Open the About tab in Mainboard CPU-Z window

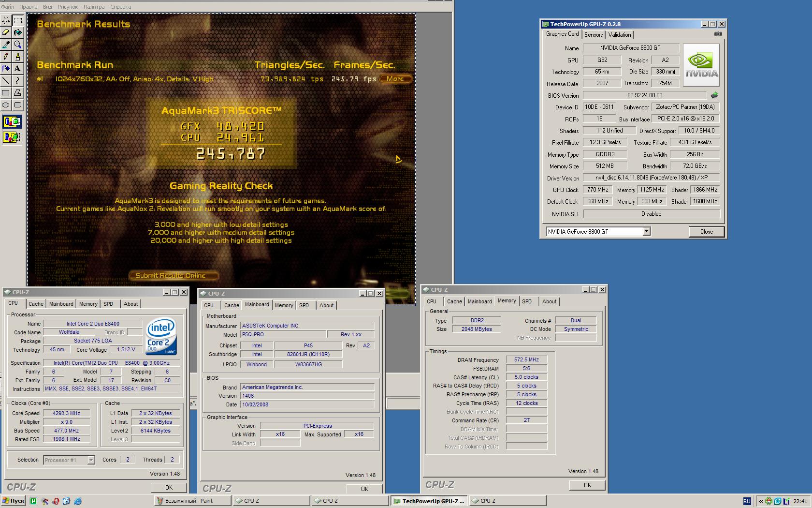click(x=326, y=305)
